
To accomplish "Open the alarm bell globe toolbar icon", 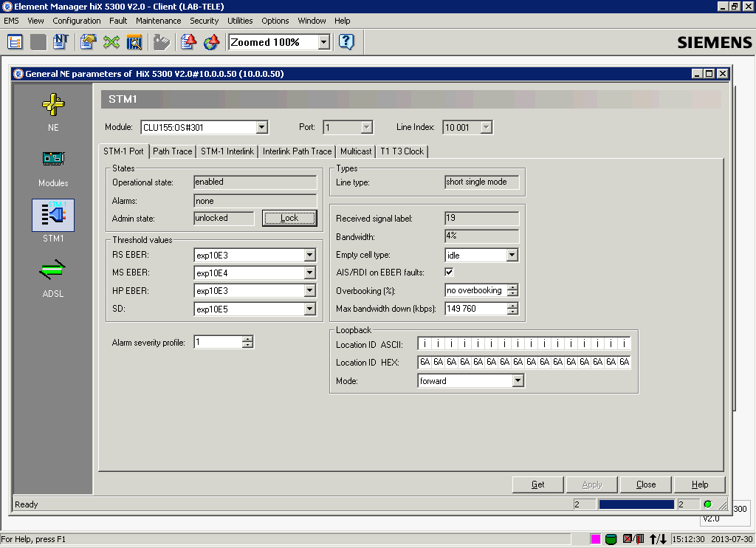I will click(x=212, y=42).
